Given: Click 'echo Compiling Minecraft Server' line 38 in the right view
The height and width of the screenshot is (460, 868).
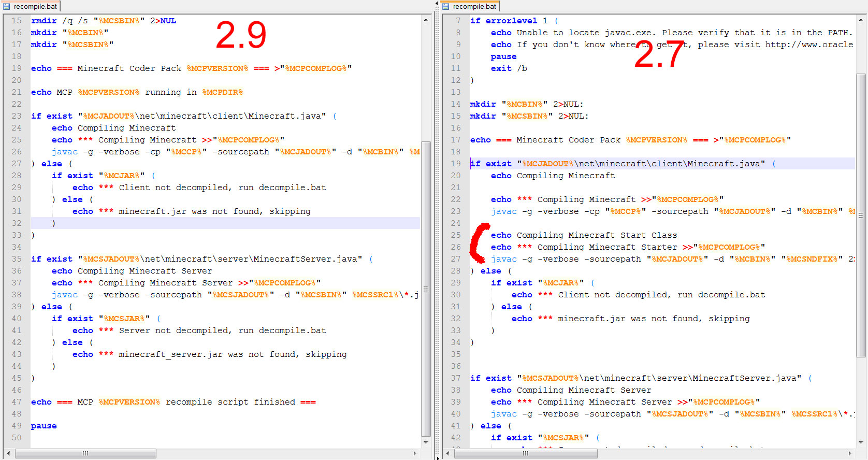Looking at the screenshot, I should [571, 390].
